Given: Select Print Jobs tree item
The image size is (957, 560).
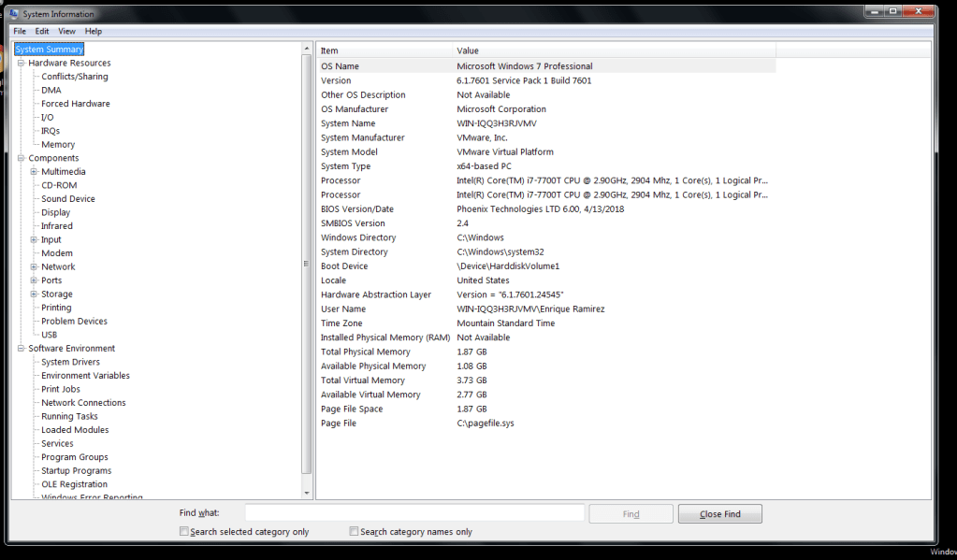Looking at the screenshot, I should pyautogui.click(x=61, y=389).
